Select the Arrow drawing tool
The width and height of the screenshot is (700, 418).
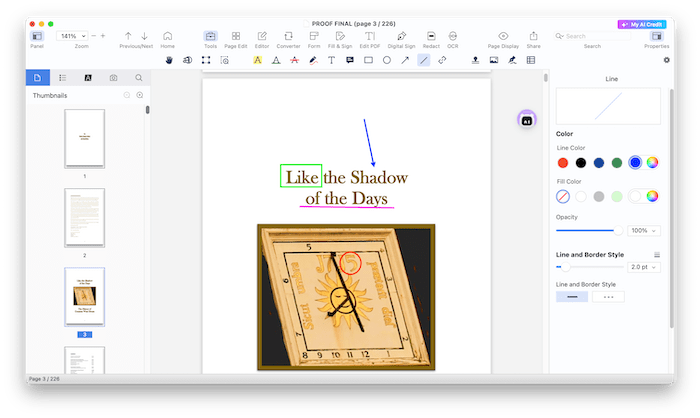(x=405, y=60)
